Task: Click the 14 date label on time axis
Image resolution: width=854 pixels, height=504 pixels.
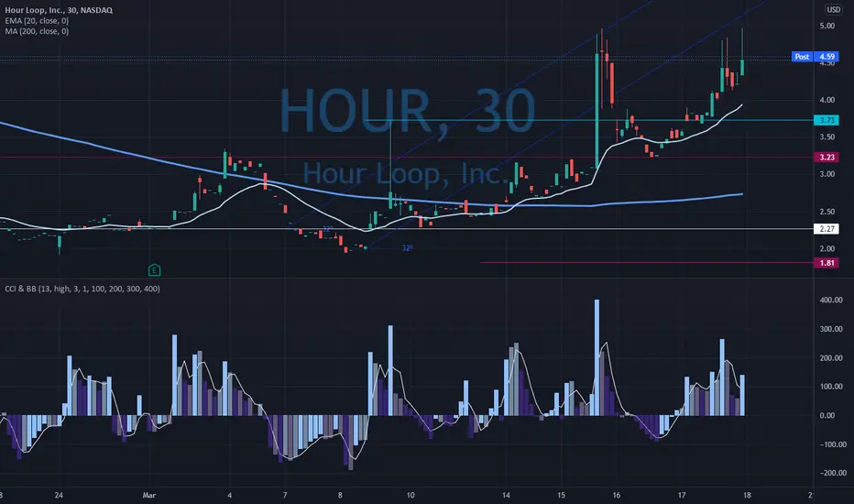Action: [506, 495]
